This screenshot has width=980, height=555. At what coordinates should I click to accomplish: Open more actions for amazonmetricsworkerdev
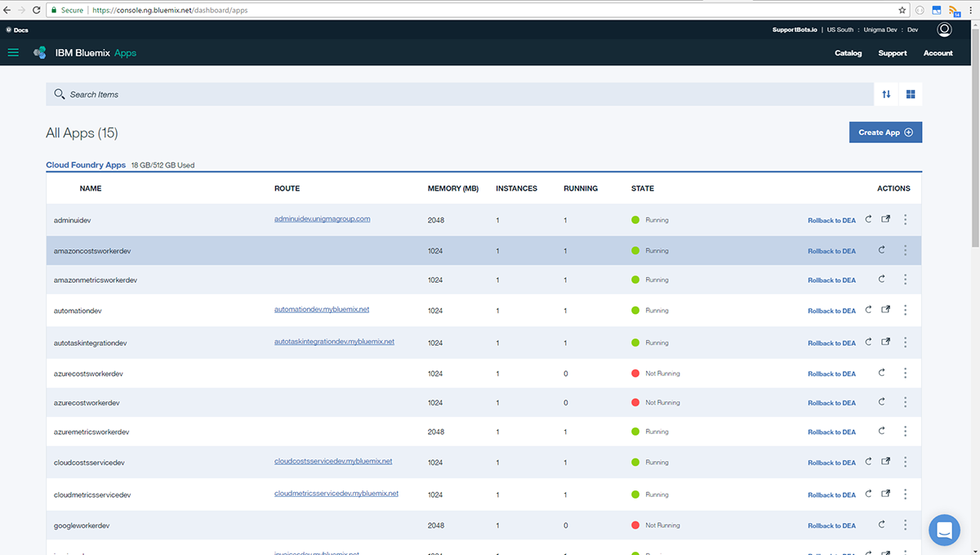(906, 280)
